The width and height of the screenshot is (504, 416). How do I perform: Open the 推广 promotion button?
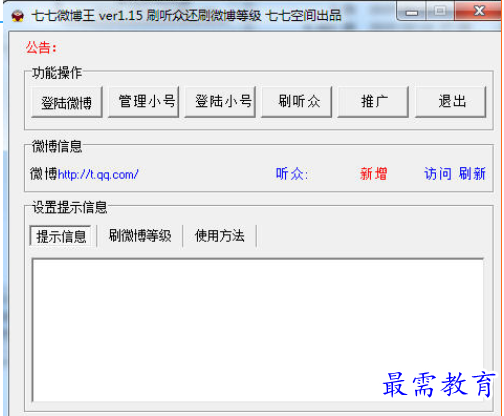373,102
